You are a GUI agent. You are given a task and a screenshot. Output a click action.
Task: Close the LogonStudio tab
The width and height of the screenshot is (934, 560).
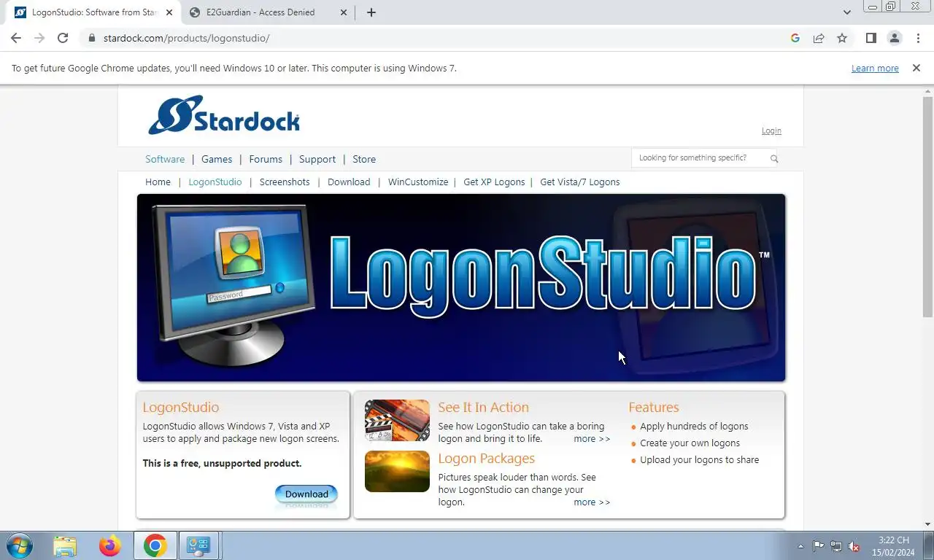(169, 12)
